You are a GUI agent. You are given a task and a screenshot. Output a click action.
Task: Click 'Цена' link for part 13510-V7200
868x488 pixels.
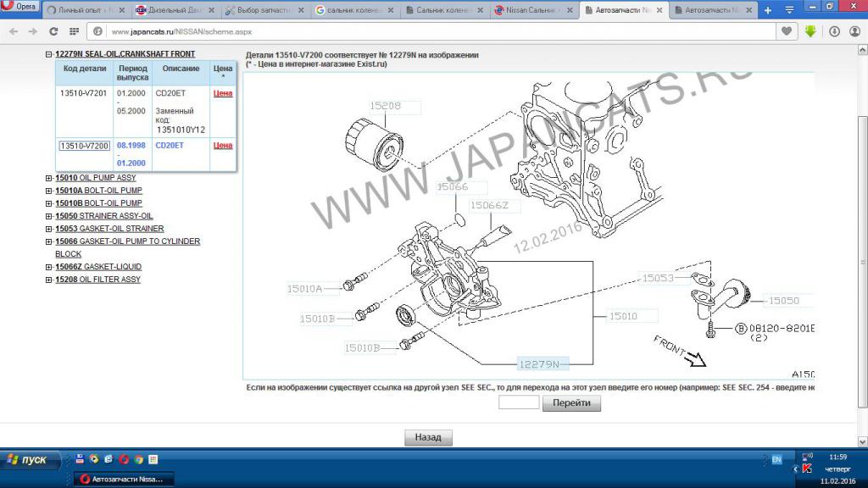click(223, 145)
